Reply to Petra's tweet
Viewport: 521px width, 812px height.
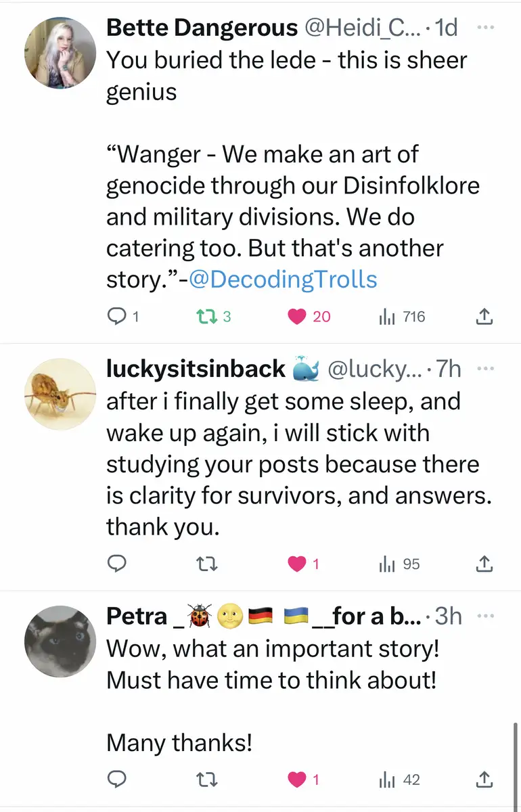(116, 780)
